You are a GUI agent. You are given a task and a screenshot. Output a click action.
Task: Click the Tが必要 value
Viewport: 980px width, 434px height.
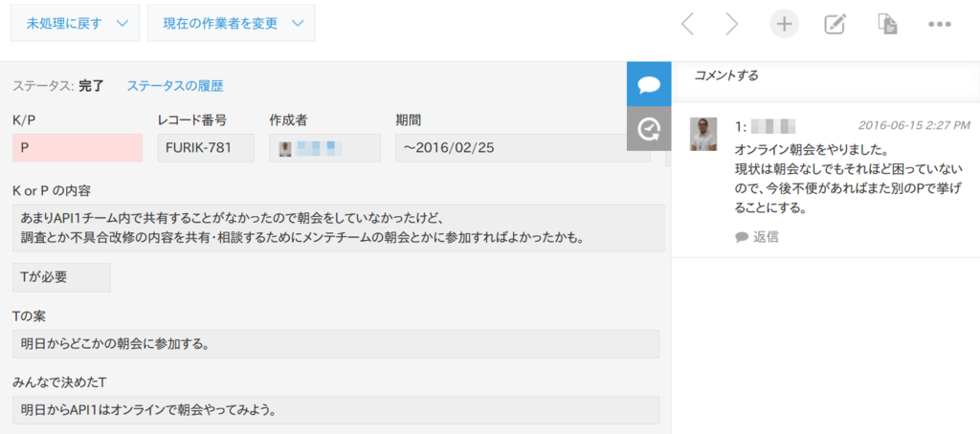pyautogui.click(x=61, y=277)
